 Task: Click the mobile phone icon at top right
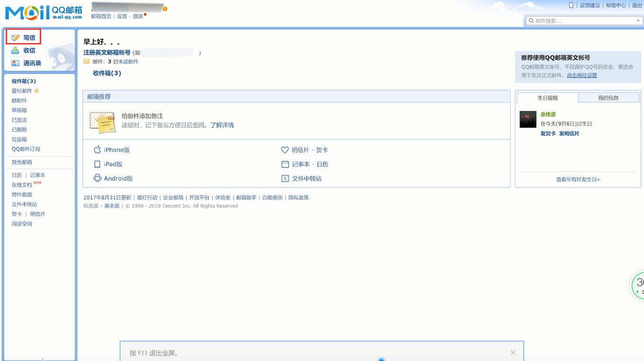coord(571,5)
